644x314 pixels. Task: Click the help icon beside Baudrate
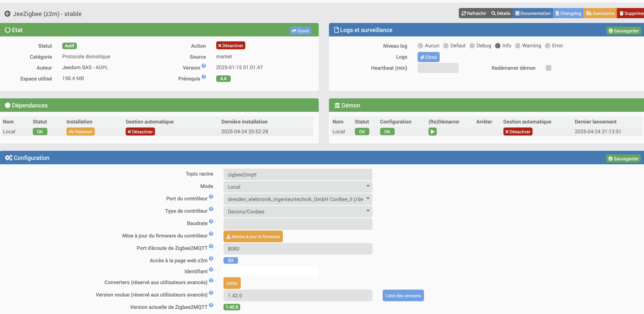click(211, 221)
